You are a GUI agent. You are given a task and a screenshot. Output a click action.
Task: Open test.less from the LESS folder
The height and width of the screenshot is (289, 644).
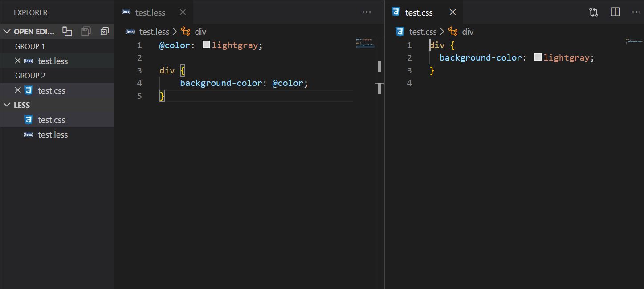(x=52, y=134)
